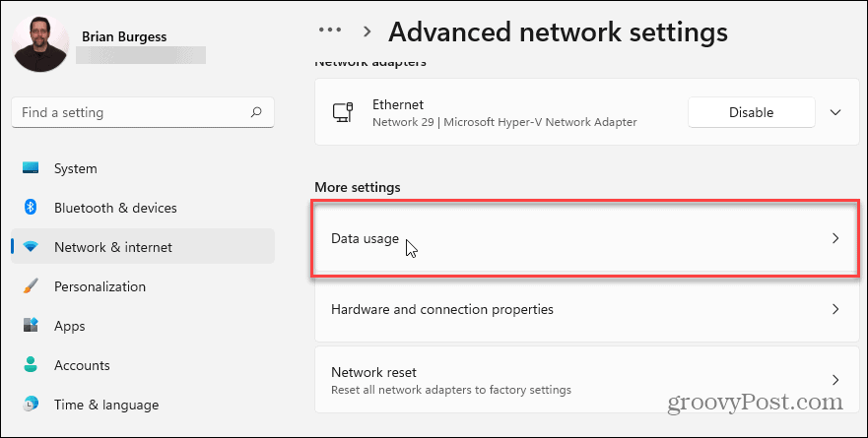Go to Accounts settings page
Image resolution: width=868 pixels, height=438 pixels.
click(81, 365)
